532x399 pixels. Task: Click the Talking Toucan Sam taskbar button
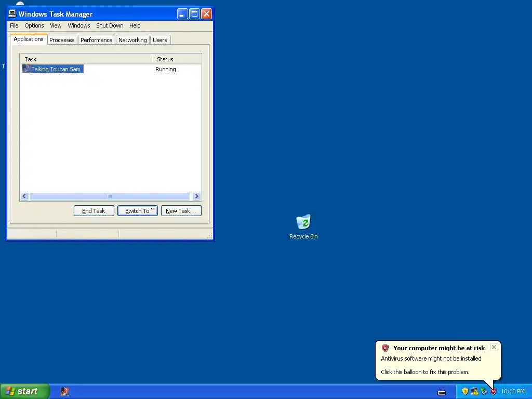[x=65, y=392]
